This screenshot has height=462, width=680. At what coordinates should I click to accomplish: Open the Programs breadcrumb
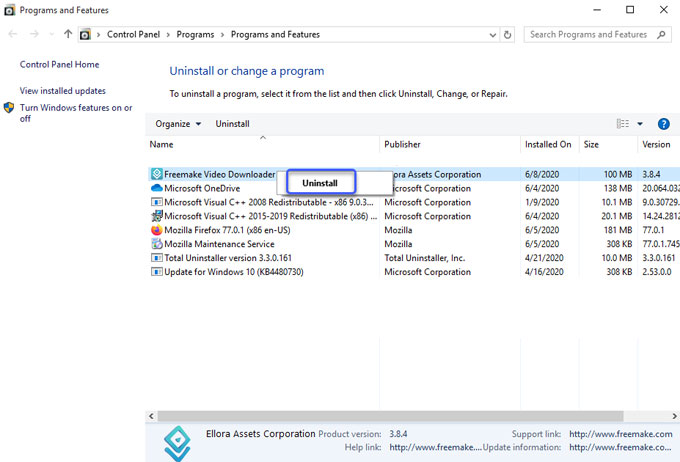pos(195,34)
